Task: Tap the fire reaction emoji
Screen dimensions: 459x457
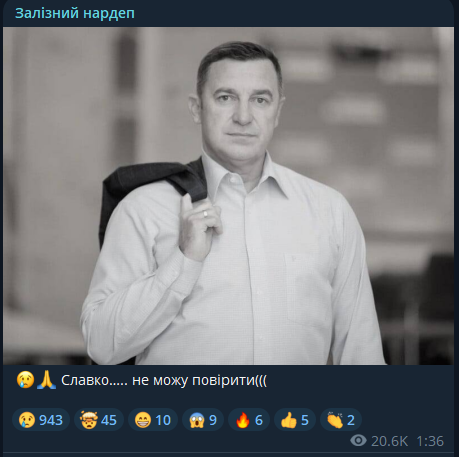Action: click(243, 420)
